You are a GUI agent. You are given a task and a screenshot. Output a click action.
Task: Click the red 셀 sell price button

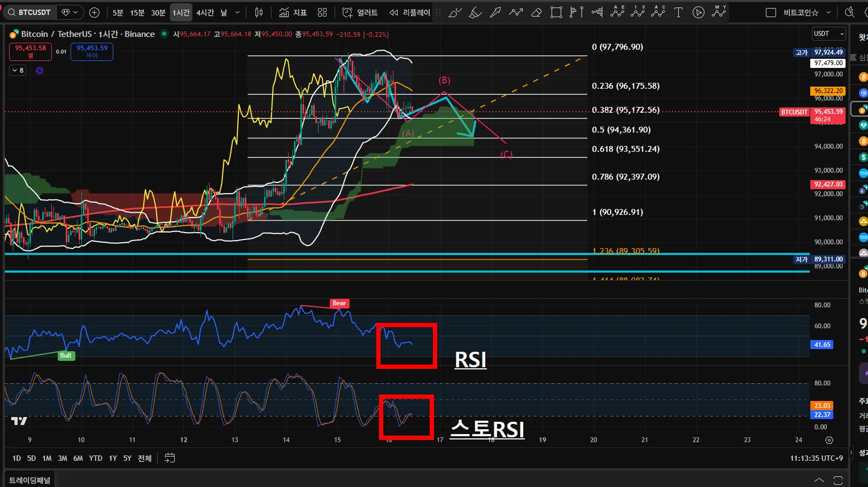pos(30,51)
